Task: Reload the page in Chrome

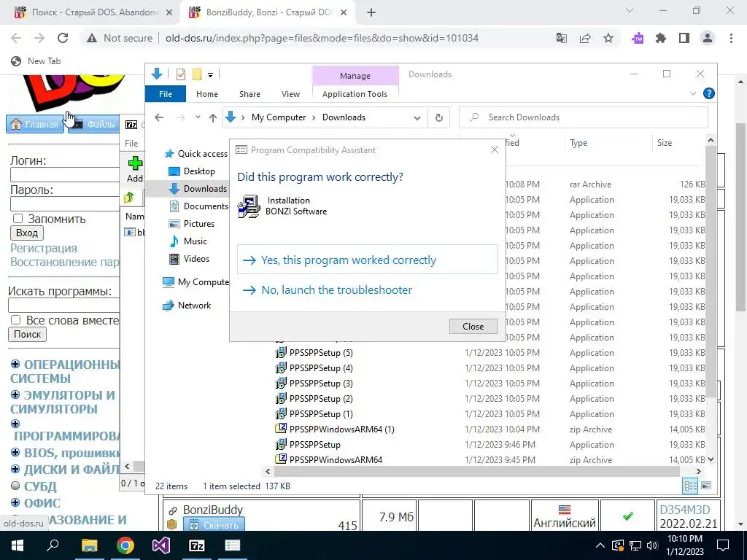Action: pos(63,38)
